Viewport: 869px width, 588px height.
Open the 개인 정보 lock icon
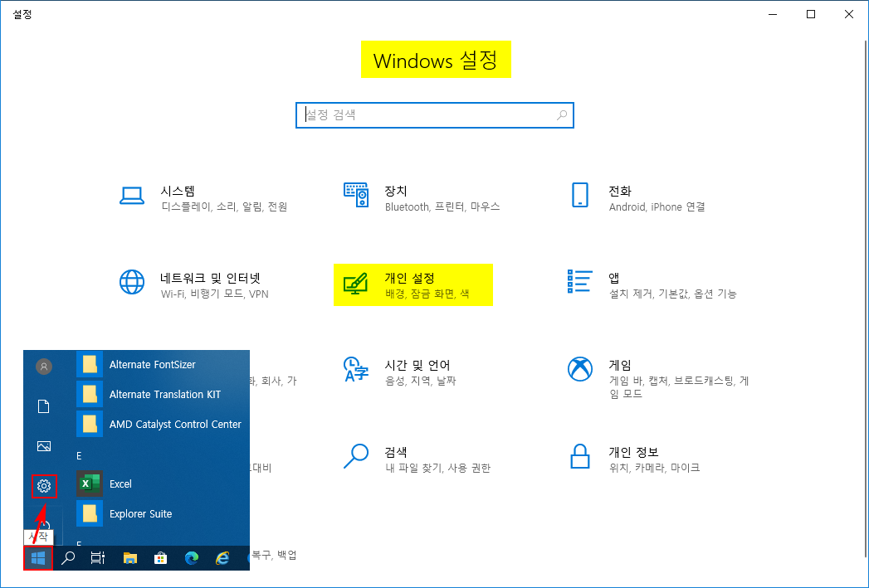pyautogui.click(x=579, y=456)
